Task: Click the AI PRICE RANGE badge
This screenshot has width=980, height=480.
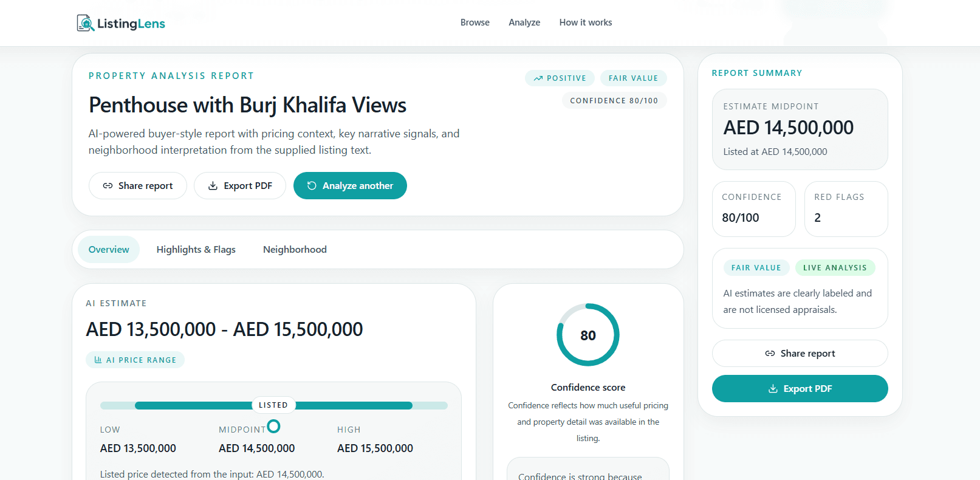Action: (135, 360)
